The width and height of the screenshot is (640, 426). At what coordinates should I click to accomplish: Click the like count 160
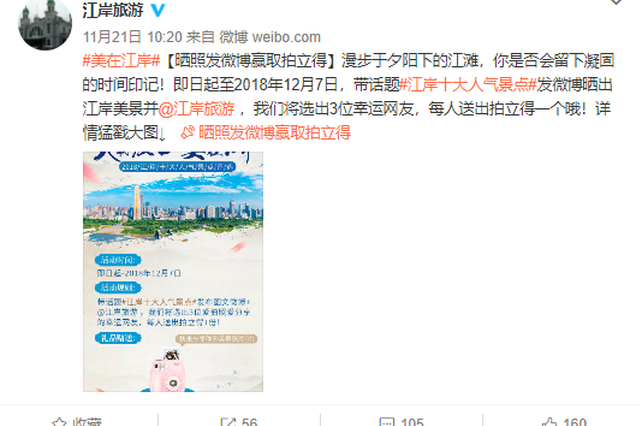pyautogui.click(x=575, y=422)
